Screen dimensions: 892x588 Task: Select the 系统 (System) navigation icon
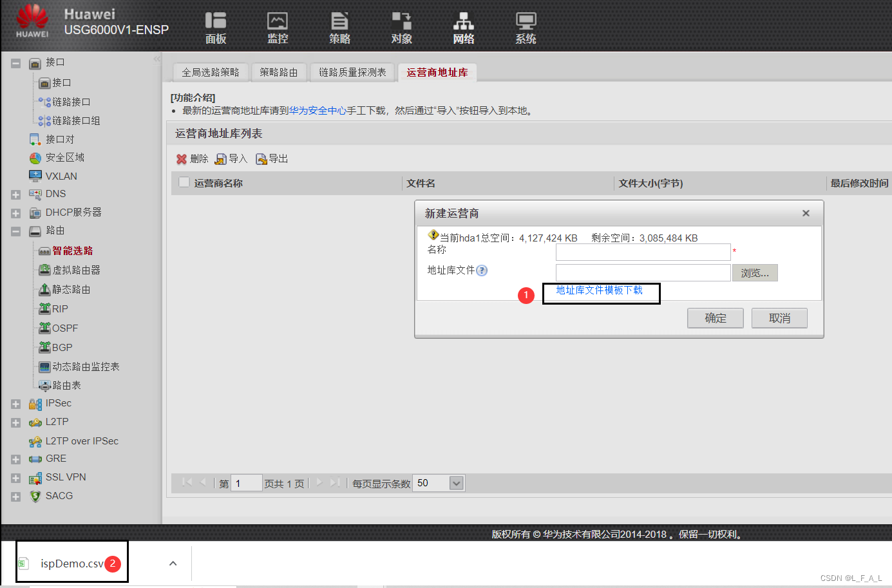coord(526,27)
